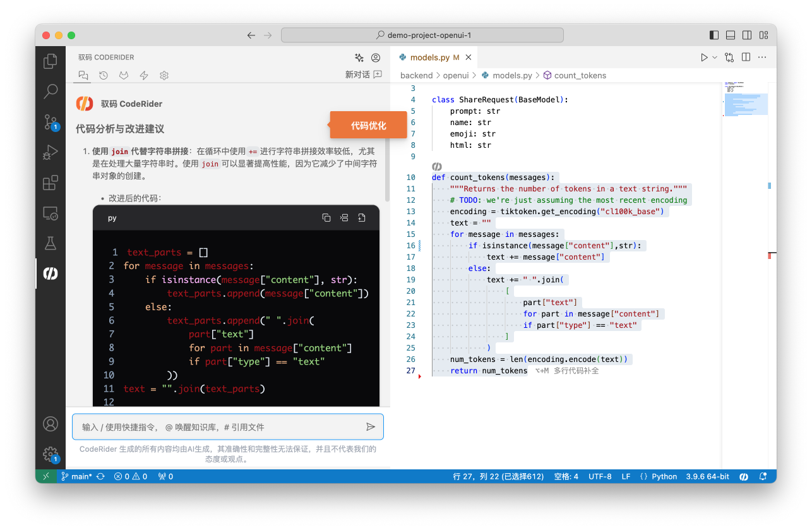Click CodeRider code lens icon above count_tokens
812x530 pixels.
coord(436,167)
